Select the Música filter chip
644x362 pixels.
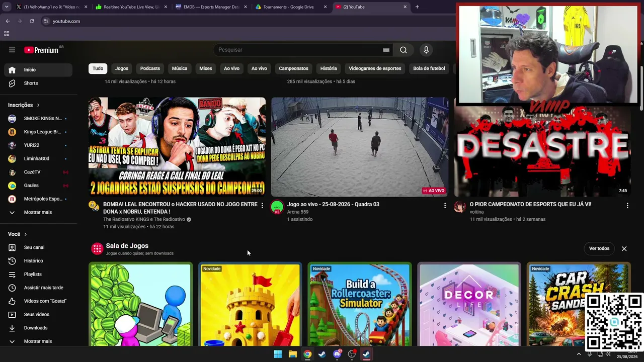coord(180,68)
